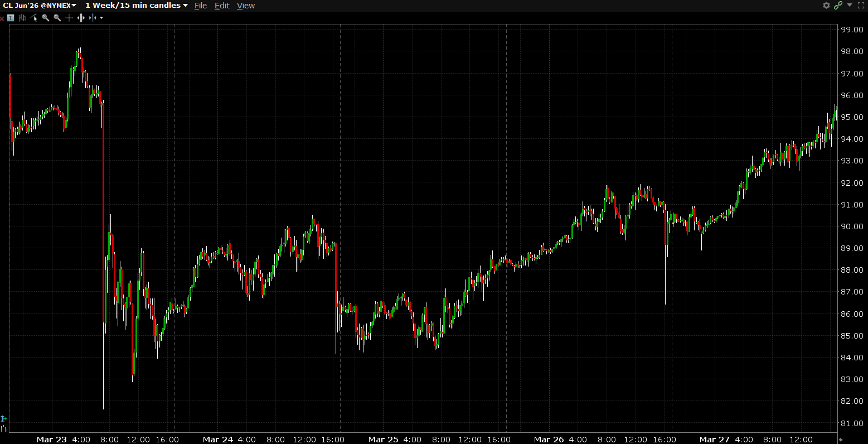Open the CL Jun'26 @NYMEX contract dropdown

(40, 6)
